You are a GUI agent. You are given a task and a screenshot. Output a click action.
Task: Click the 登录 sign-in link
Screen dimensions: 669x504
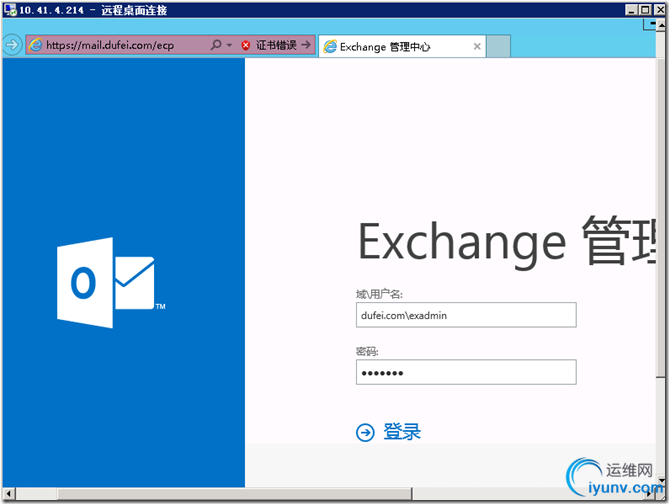[401, 431]
